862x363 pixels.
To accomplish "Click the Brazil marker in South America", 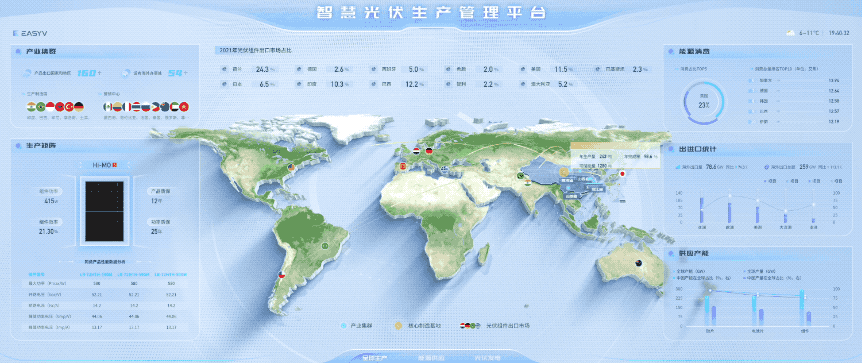I will click(x=325, y=245).
